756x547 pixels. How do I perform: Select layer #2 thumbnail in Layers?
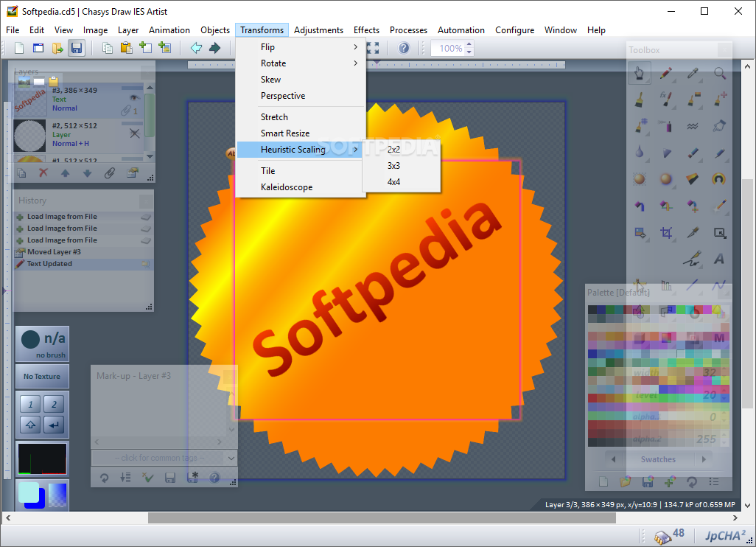(x=30, y=136)
